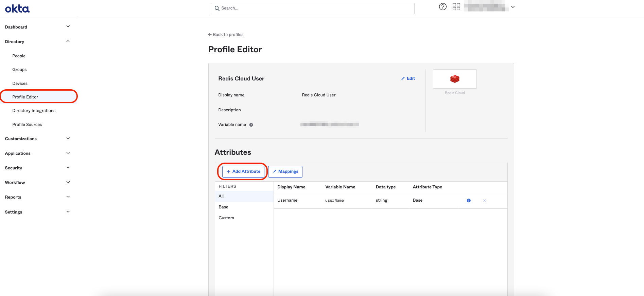Click the Edit pencil link

(x=408, y=78)
